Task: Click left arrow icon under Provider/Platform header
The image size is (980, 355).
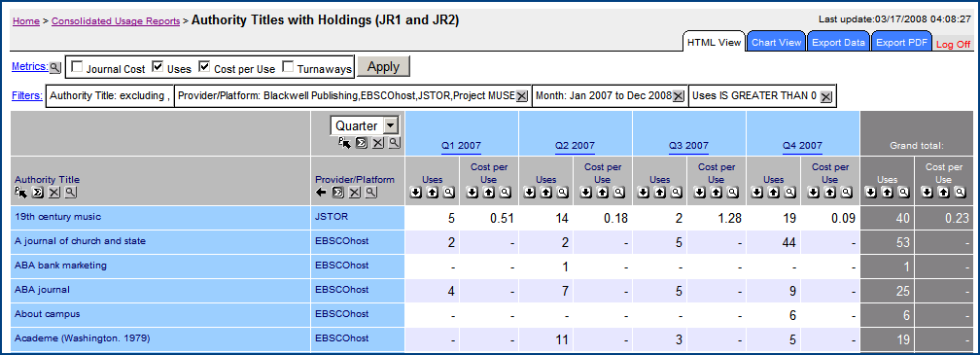Action: pos(321,193)
